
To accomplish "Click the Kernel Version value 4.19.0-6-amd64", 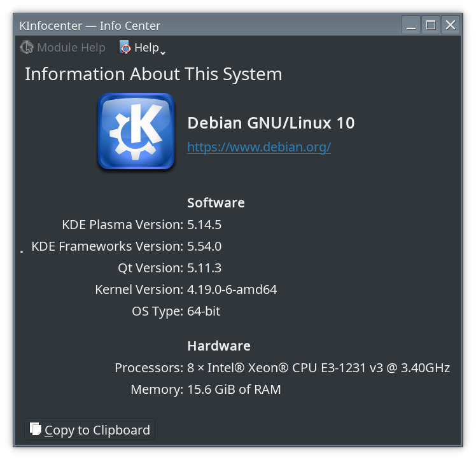I will [232, 289].
